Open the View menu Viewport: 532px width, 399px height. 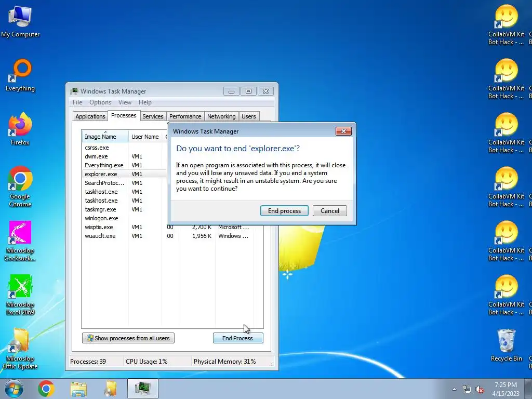(125, 102)
